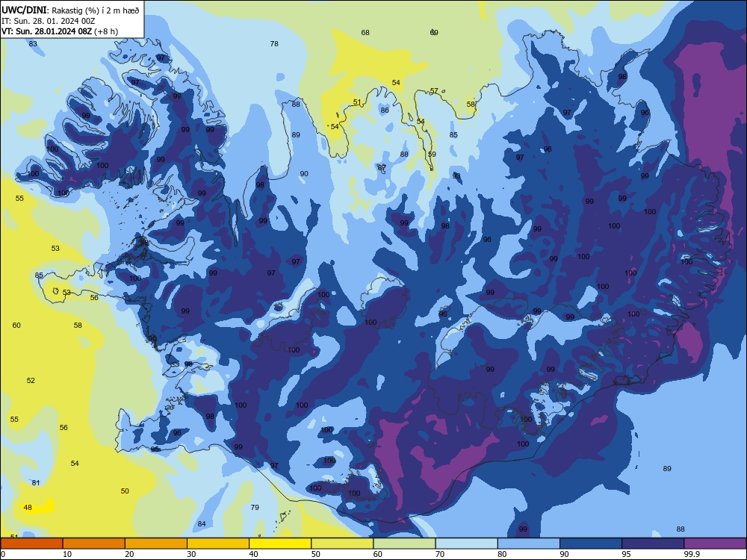Click the 'UWC/DINI: Rakastig (%) í 2 m hæð' title
747x560 pixels.
(70, 10)
